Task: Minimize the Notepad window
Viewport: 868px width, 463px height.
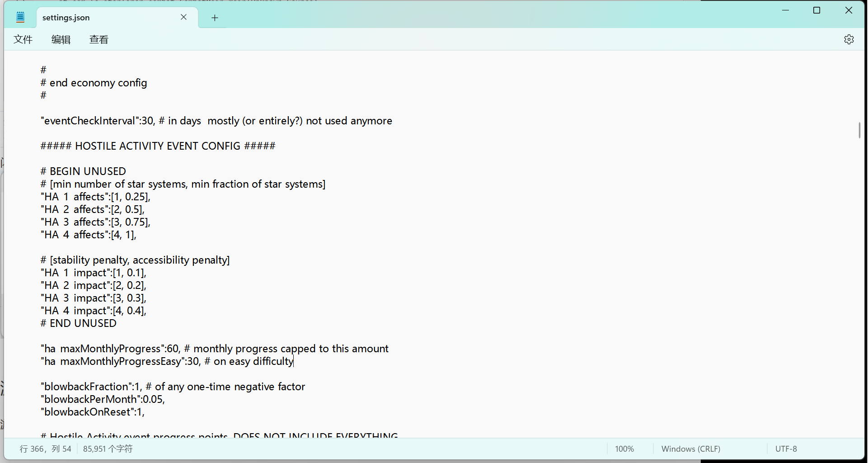Action: coord(785,10)
